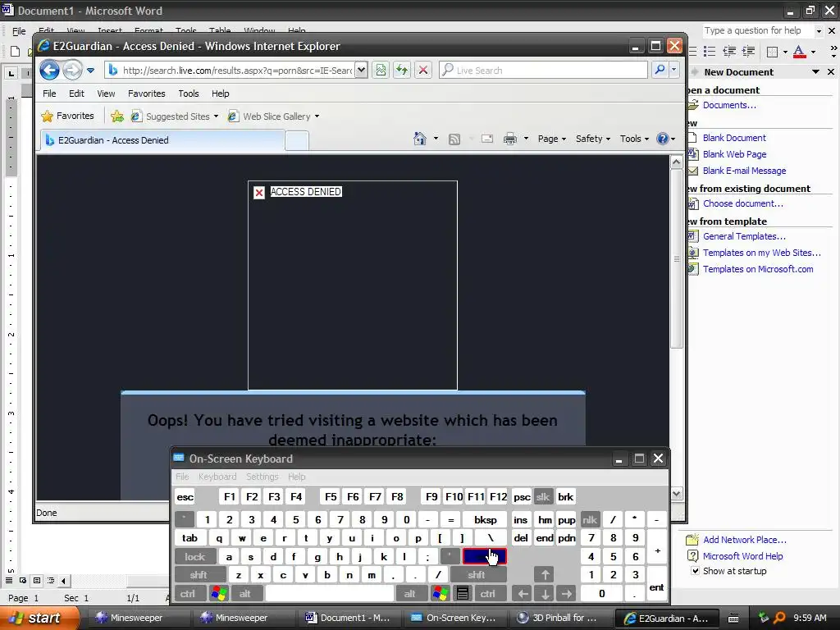Open the Tools dropdown in IE command bar
Image resolution: width=840 pixels, height=630 pixels.
[x=634, y=139]
